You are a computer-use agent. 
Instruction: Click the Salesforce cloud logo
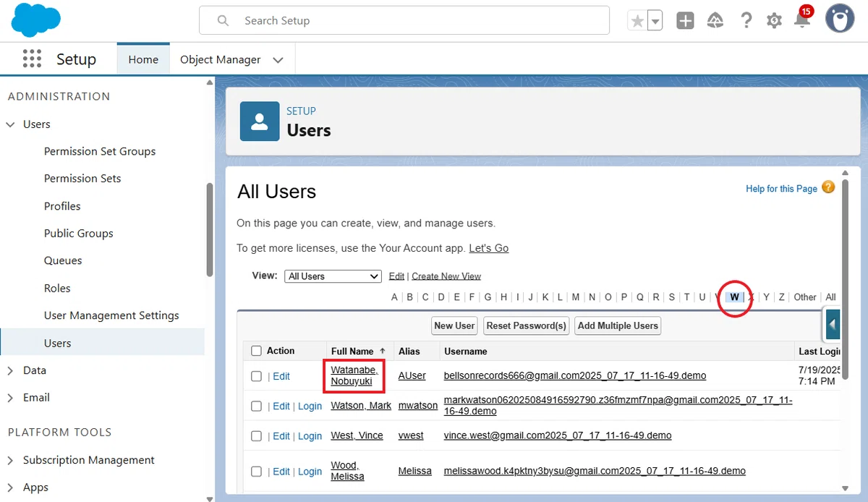click(36, 20)
